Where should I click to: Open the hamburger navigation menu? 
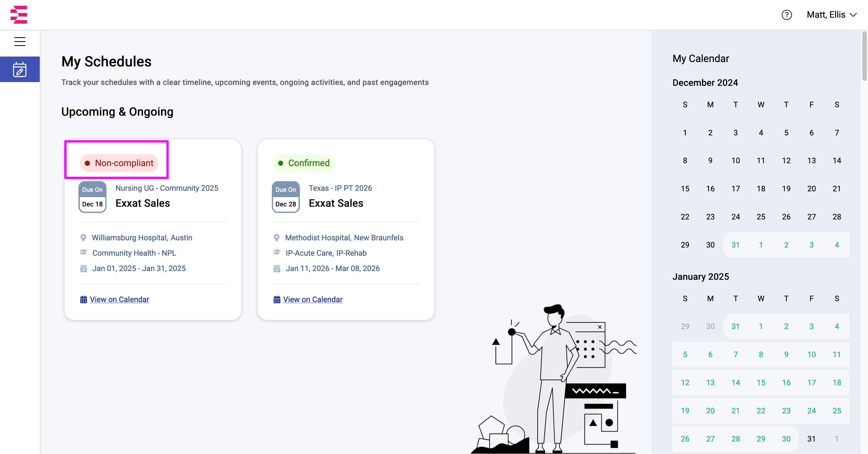pyautogui.click(x=20, y=41)
